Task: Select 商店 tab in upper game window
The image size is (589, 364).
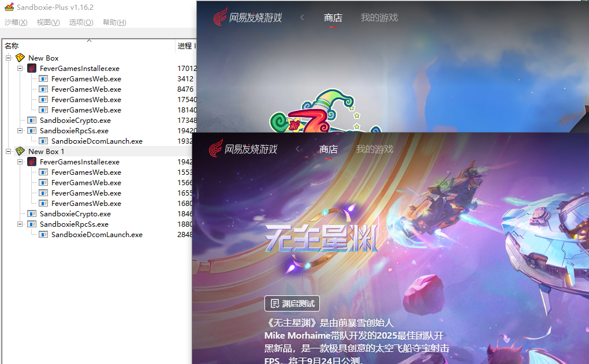Action: point(333,18)
